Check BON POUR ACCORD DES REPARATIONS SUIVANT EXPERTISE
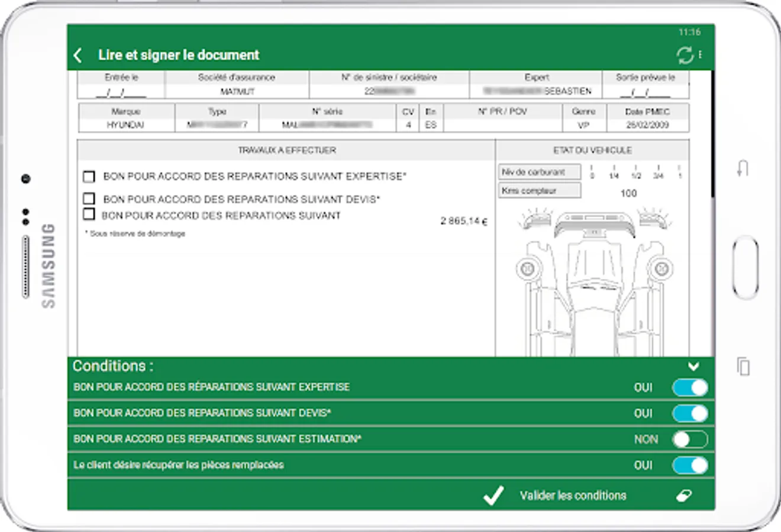Screen dimensions: 781x532 (x=89, y=176)
